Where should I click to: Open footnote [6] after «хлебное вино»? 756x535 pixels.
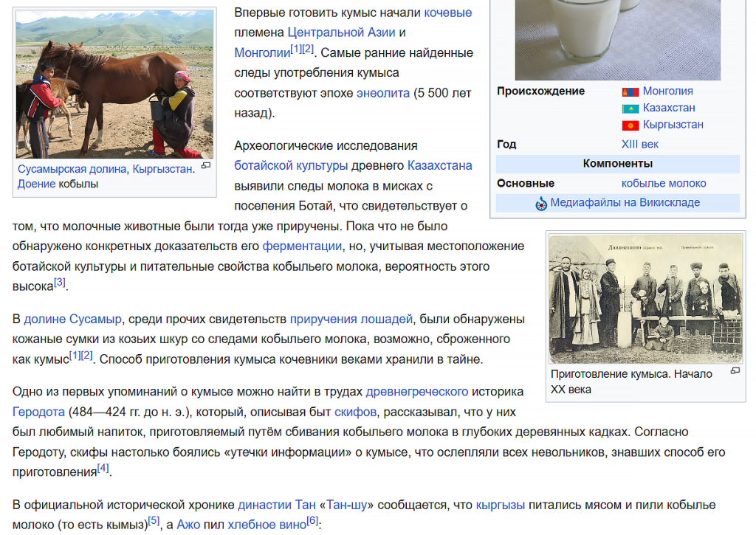pyautogui.click(x=312, y=520)
